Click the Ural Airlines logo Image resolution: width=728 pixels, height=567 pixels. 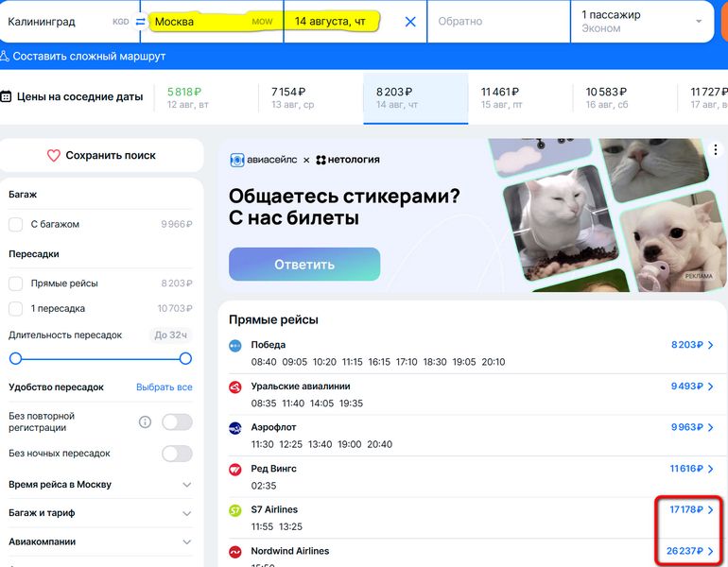[235, 387]
